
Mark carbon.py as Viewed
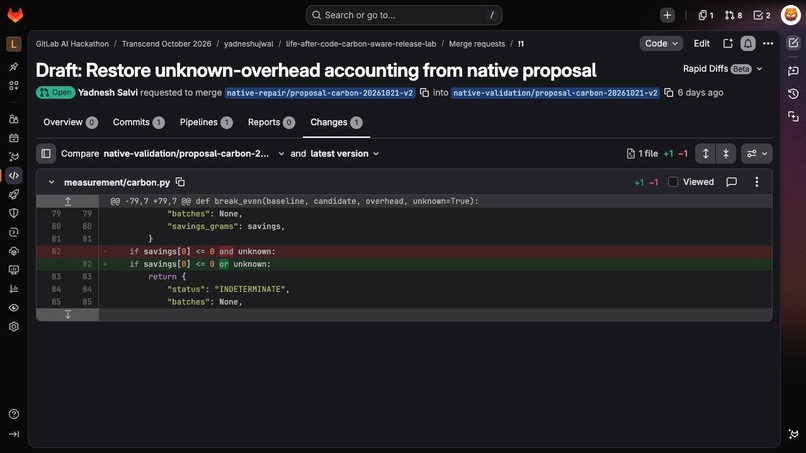click(x=672, y=182)
